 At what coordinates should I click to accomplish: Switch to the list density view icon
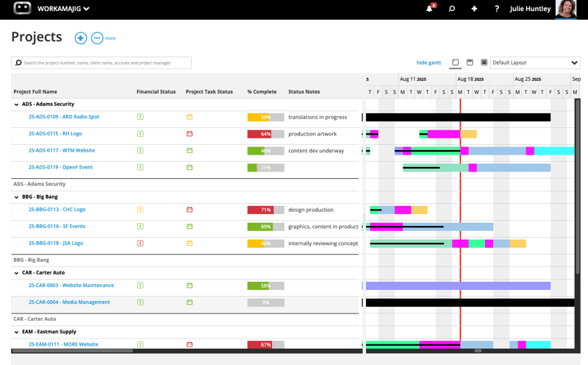[x=484, y=63]
